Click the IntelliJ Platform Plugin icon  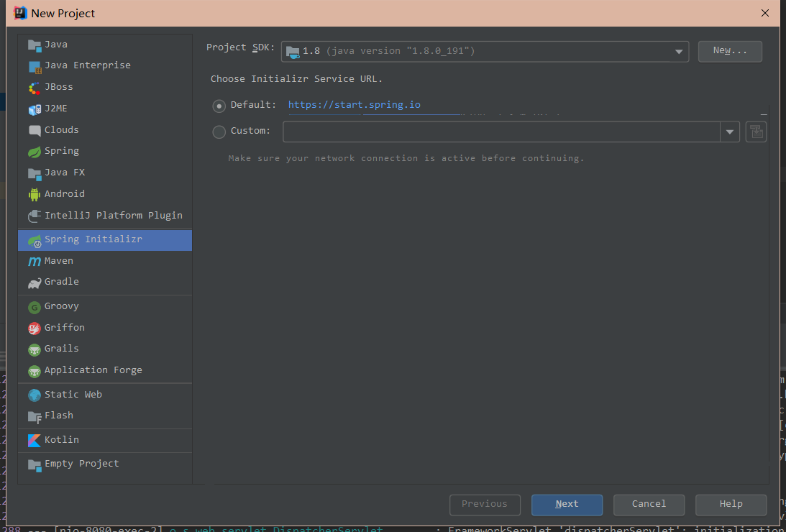(x=35, y=216)
